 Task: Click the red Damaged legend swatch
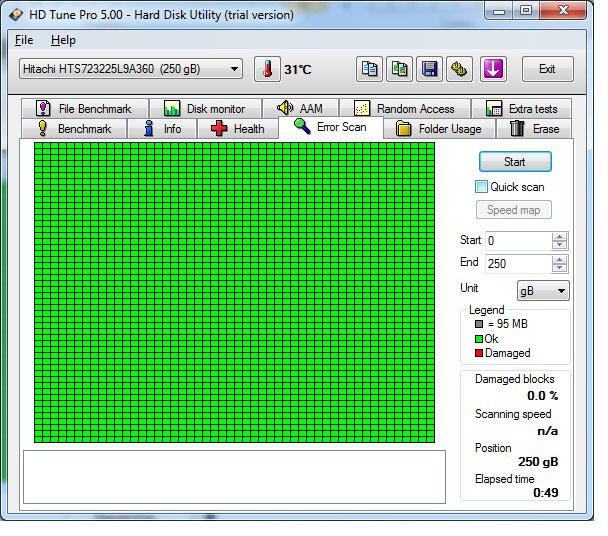479,353
